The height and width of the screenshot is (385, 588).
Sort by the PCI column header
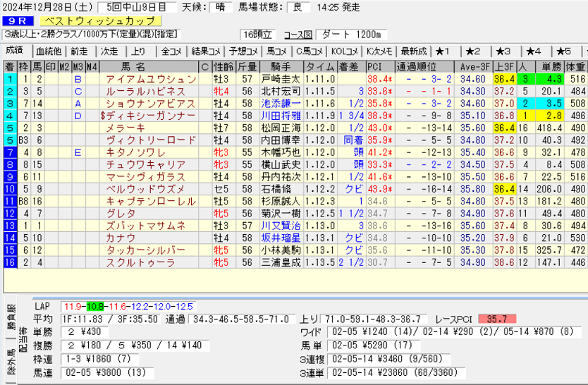pos(375,67)
